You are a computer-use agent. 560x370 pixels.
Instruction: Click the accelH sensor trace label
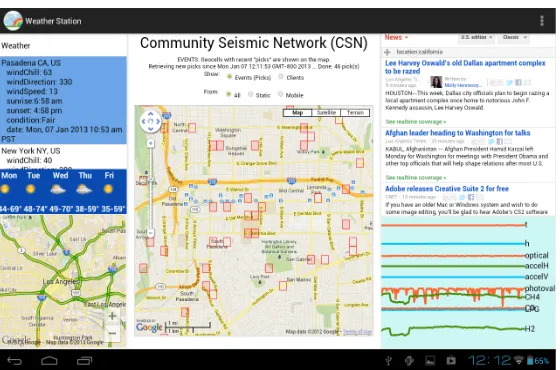coord(536,266)
